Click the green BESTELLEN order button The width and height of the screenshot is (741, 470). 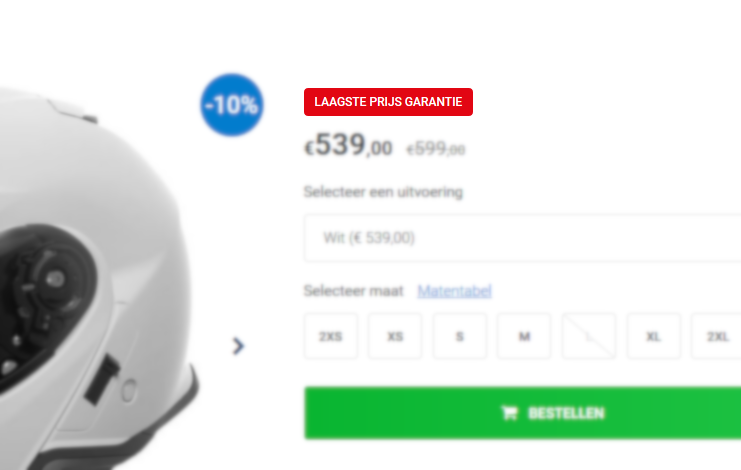tap(523, 413)
